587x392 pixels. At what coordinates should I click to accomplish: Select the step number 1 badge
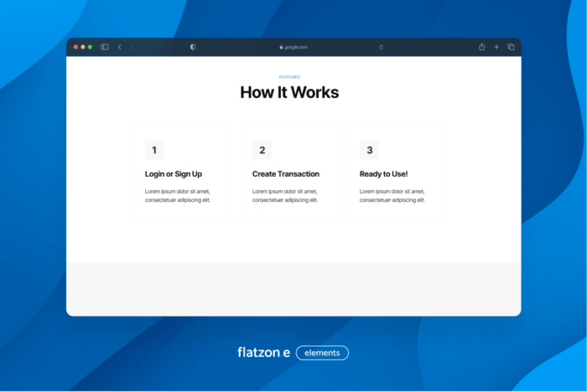(154, 150)
